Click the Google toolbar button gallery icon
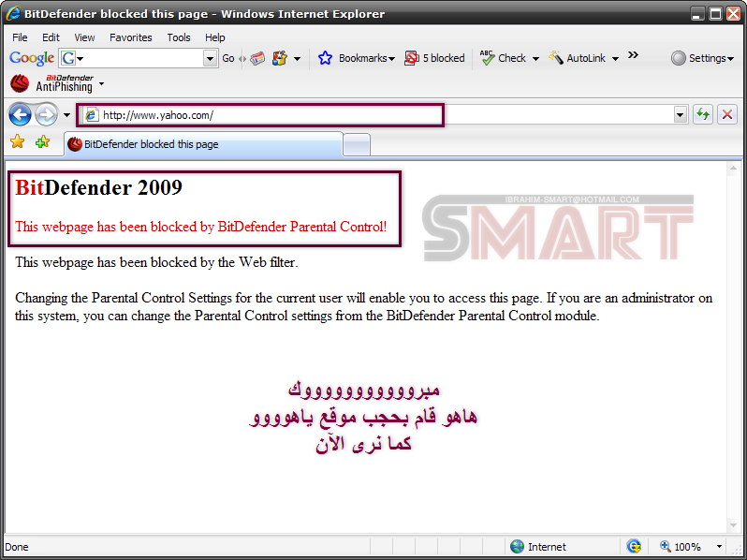The height and width of the screenshot is (560, 747). point(280,58)
